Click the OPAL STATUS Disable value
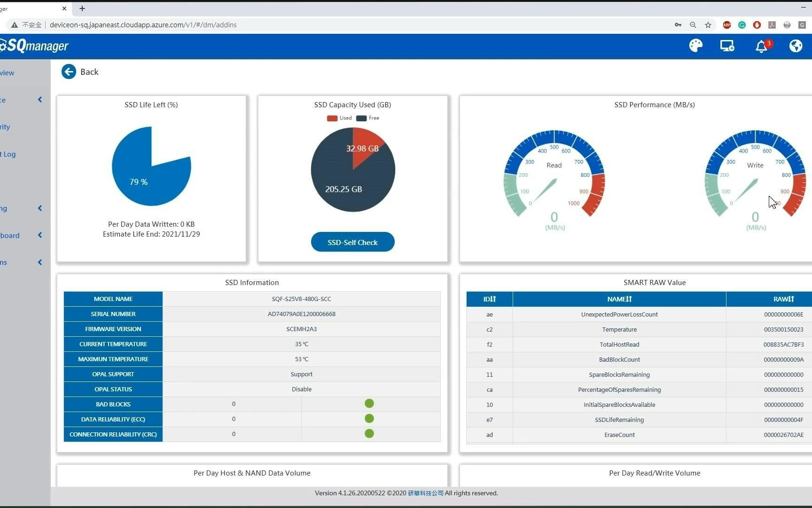Screen dimensions: 812x508 point(301,389)
